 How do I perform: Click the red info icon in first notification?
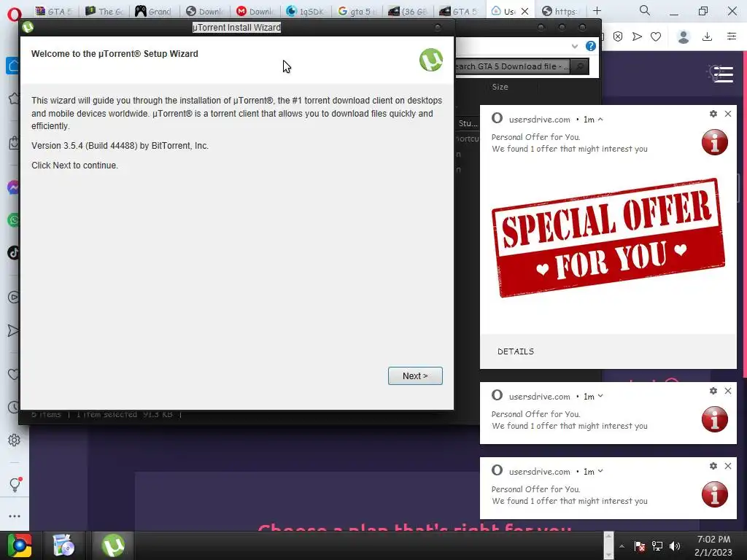(715, 142)
